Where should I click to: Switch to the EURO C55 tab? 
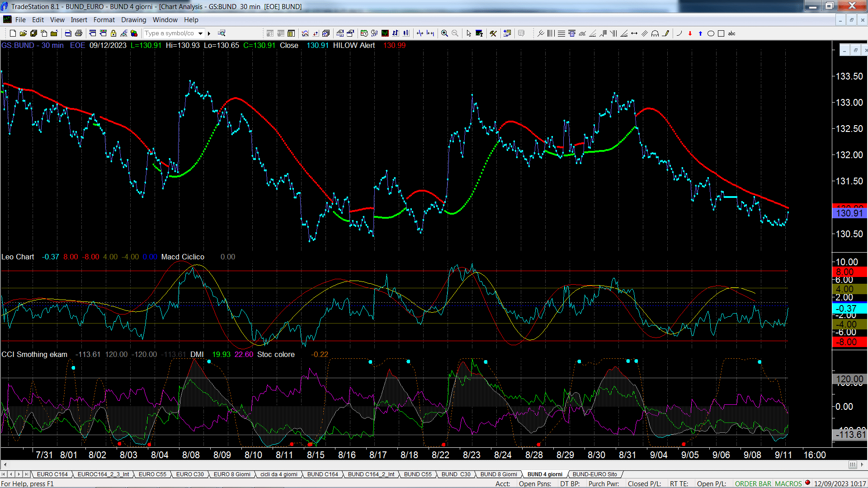click(x=152, y=474)
